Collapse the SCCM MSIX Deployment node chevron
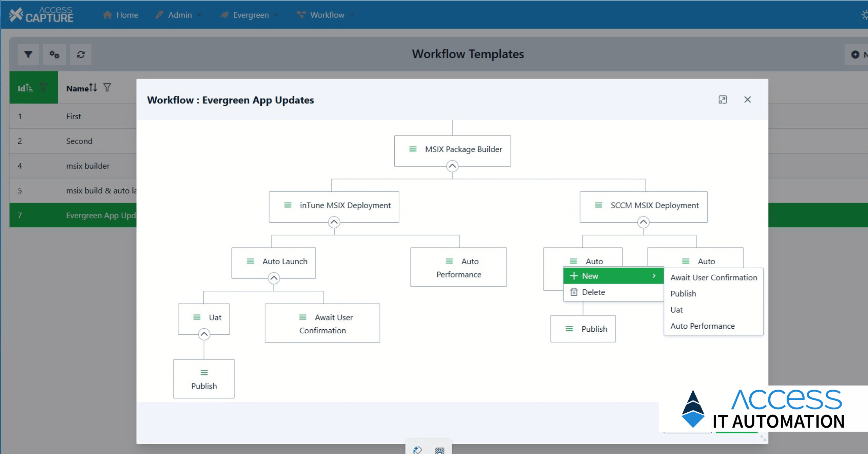The width and height of the screenshot is (868, 454). click(643, 222)
